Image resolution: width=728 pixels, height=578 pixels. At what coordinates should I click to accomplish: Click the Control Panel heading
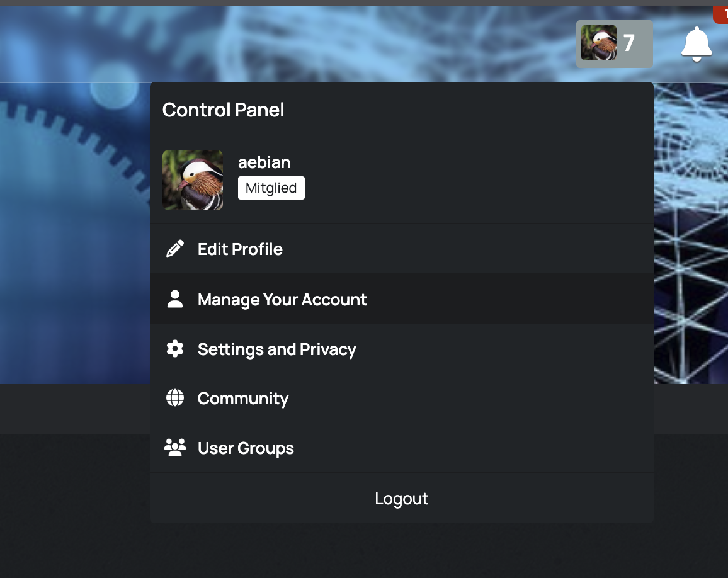pos(223,110)
